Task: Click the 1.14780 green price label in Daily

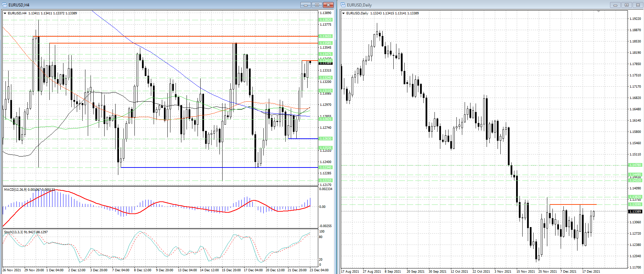Action: pos(635,165)
